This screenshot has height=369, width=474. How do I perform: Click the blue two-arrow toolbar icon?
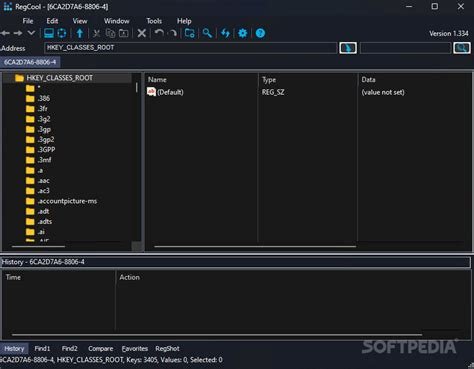pyautogui.click(x=225, y=33)
